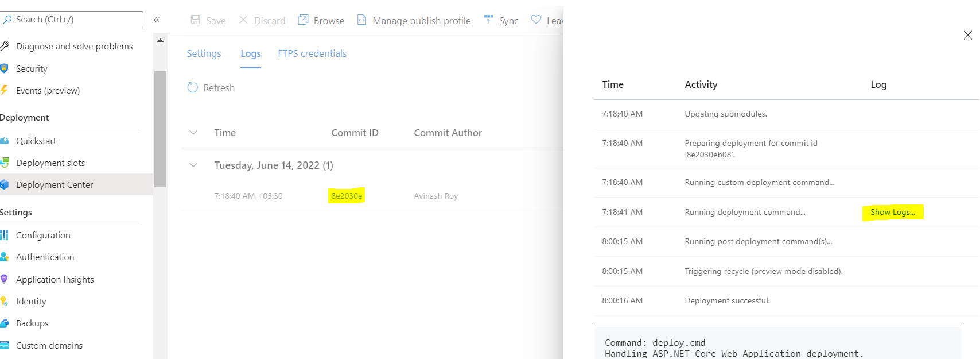The image size is (980, 359).
Task: Click the Deployment slots icon
Action: [x=5, y=163]
